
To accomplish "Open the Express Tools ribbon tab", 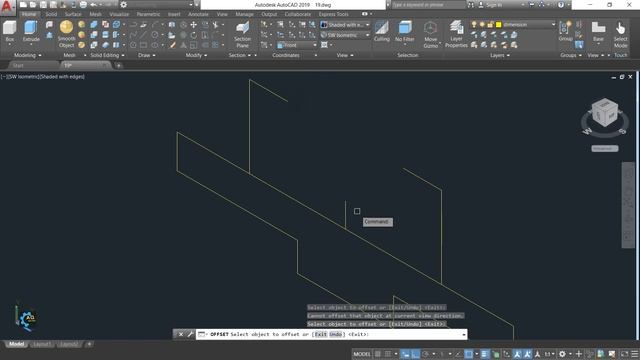I will click(333, 14).
